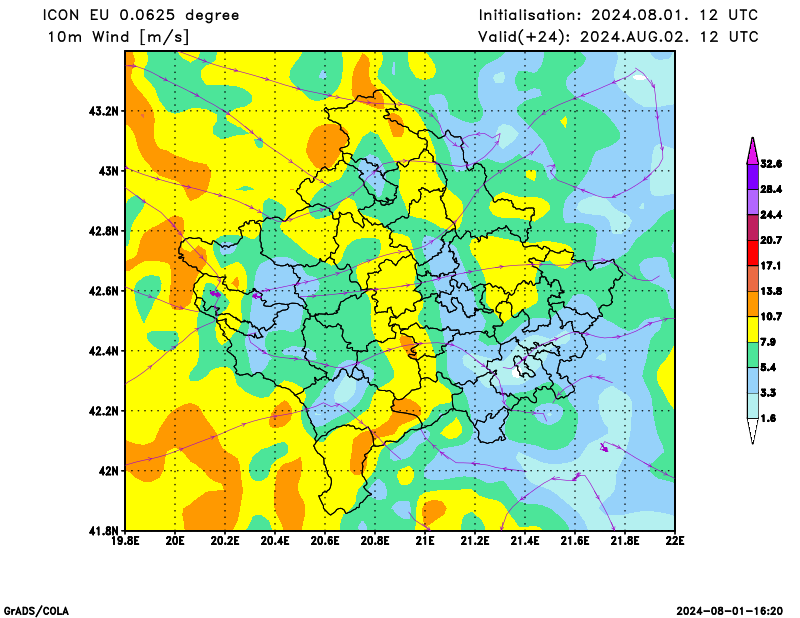
Task: Click the yellow legend swatch below 10.7
Action: (753, 330)
